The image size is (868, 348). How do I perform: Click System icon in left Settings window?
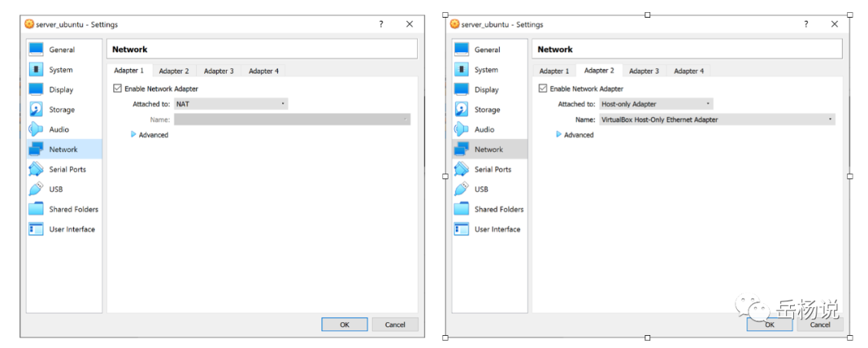tap(36, 70)
